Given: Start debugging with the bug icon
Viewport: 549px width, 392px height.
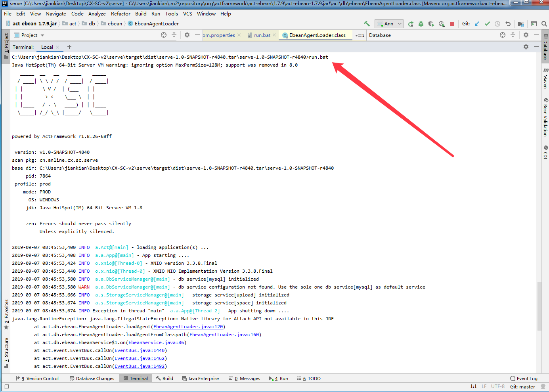Looking at the screenshot, I should tap(421, 24).
